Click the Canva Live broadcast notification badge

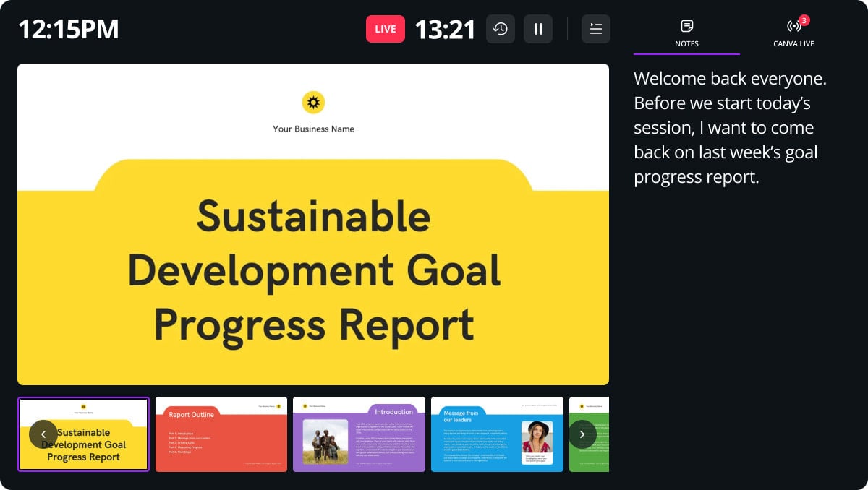pos(803,20)
